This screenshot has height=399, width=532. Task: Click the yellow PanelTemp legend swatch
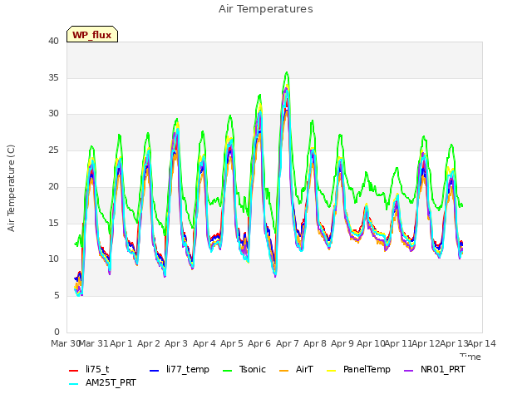(331, 370)
